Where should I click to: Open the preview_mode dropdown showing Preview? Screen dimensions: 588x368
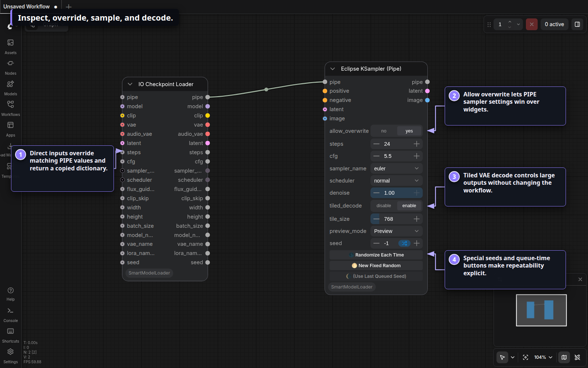tap(397, 231)
